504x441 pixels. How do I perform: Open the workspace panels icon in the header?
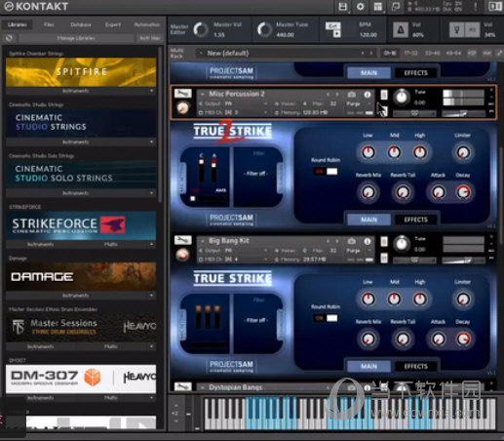pyautogui.click(x=377, y=7)
